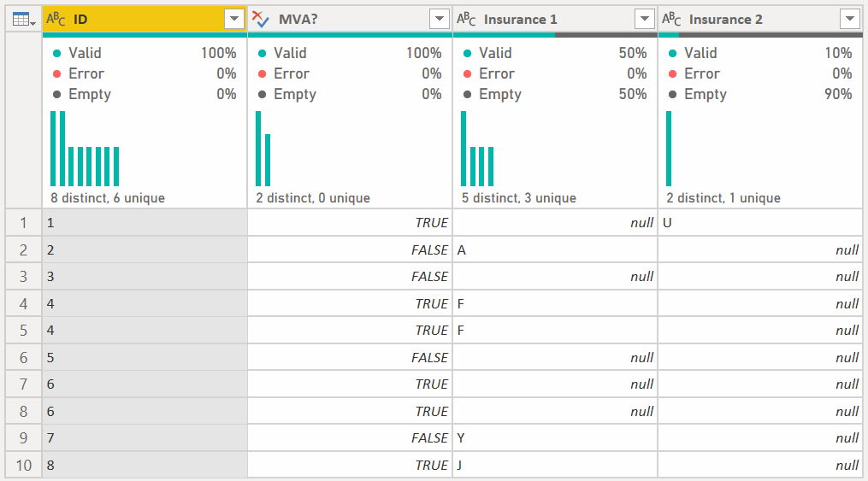This screenshot has height=481, width=868.
Task: Select Insurance 1 cell with value J
Action: 555,465
